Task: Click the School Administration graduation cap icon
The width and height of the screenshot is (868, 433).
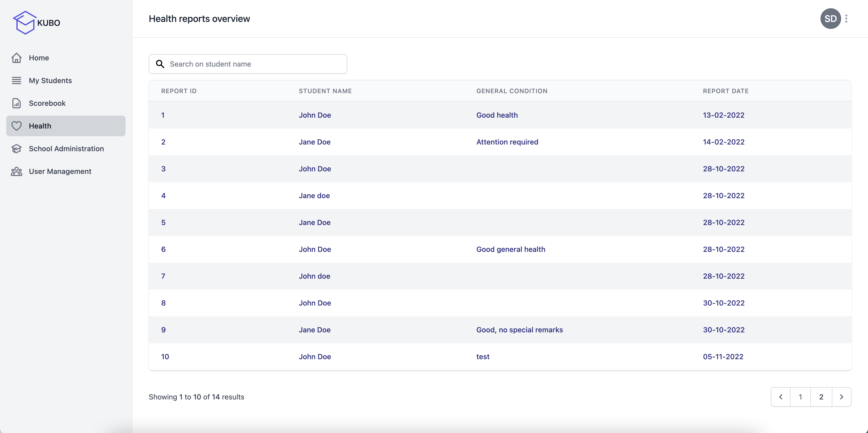Action: [17, 148]
